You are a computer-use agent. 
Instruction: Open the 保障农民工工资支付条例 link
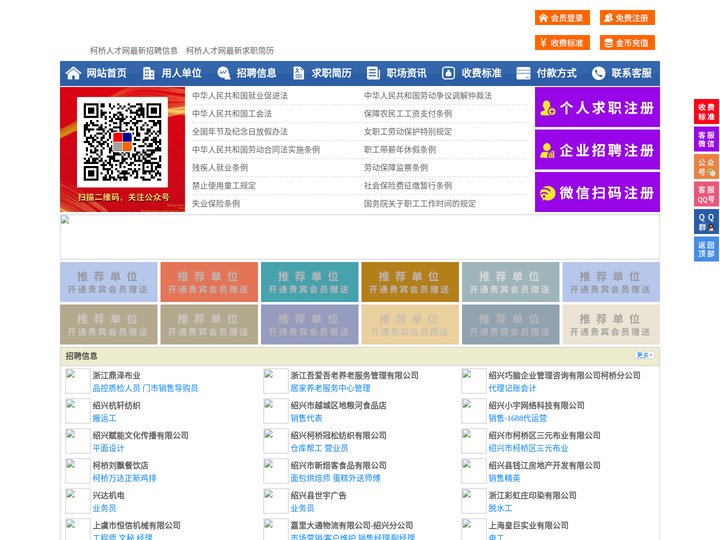click(408, 113)
